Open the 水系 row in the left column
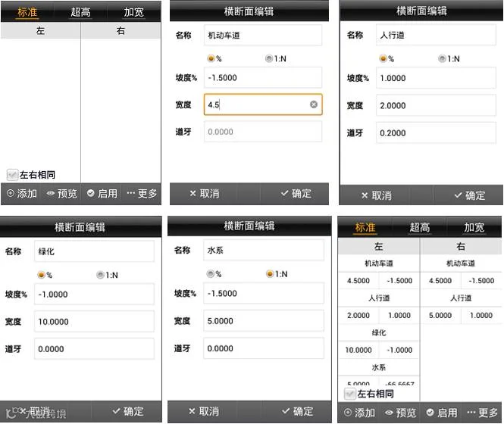Screen dimensions: 504x424 [379, 367]
